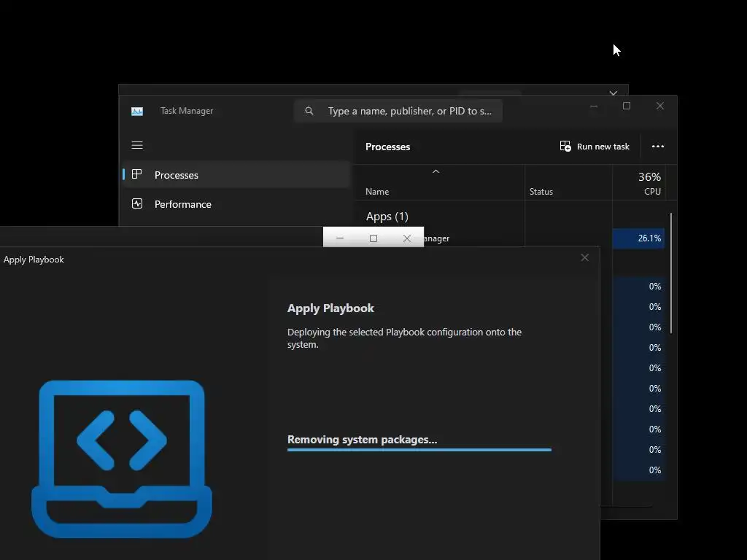The height and width of the screenshot is (560, 747).
Task: Select the Processes icon in sidebar
Action: pyautogui.click(x=136, y=174)
